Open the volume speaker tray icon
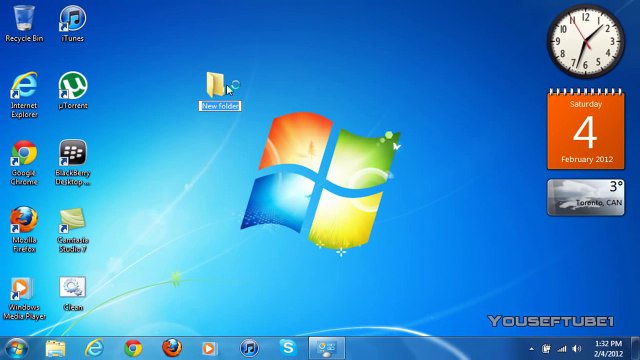 (577, 349)
